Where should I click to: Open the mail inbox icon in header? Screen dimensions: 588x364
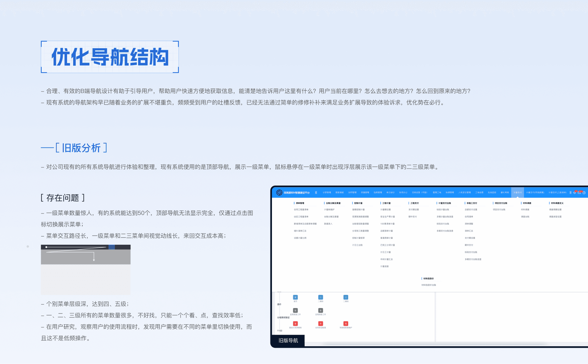coord(579,193)
